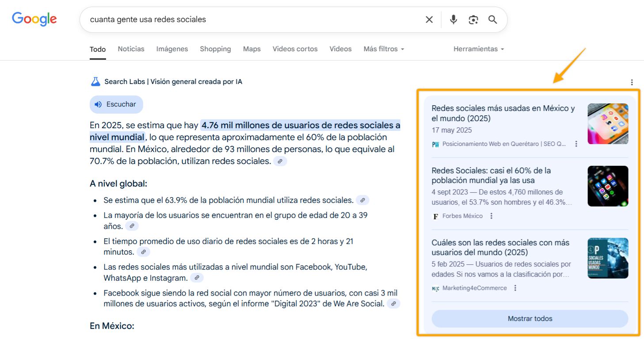Click inside the search input field
This screenshot has width=644, height=339.
pyautogui.click(x=221, y=19)
